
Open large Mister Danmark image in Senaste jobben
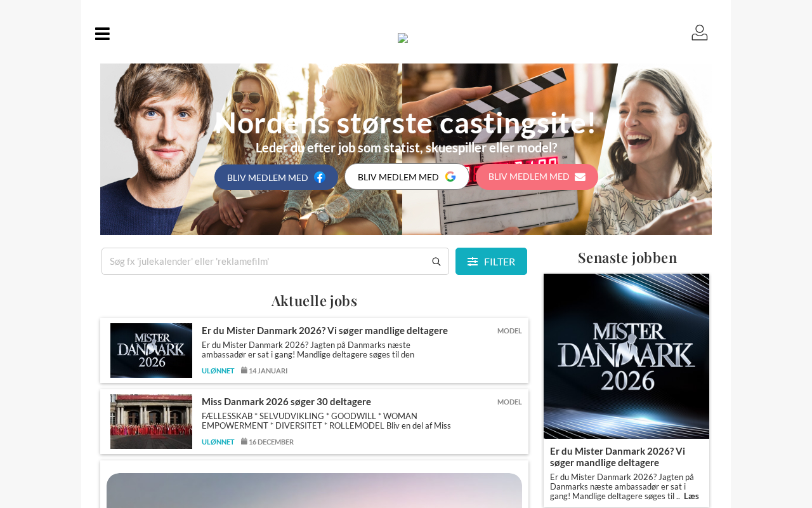click(626, 356)
